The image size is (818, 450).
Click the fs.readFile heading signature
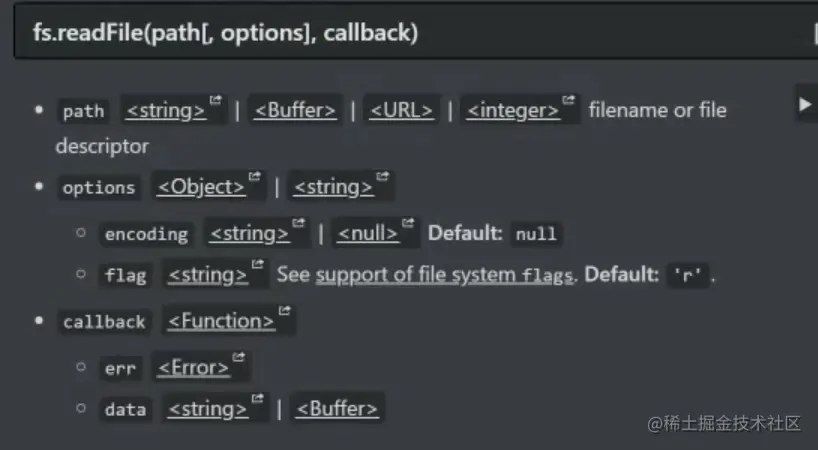225,33
